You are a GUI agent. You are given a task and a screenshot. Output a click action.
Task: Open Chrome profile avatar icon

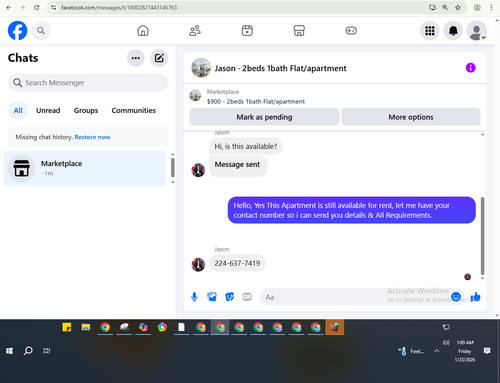tap(477, 7)
